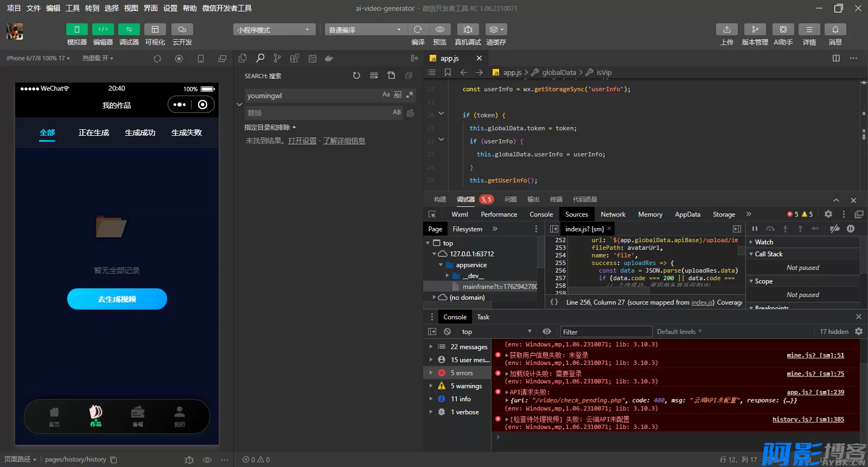This screenshot has height=467, width=868.
Task: Select the 生成成功 tab in simulator
Action: click(140, 132)
